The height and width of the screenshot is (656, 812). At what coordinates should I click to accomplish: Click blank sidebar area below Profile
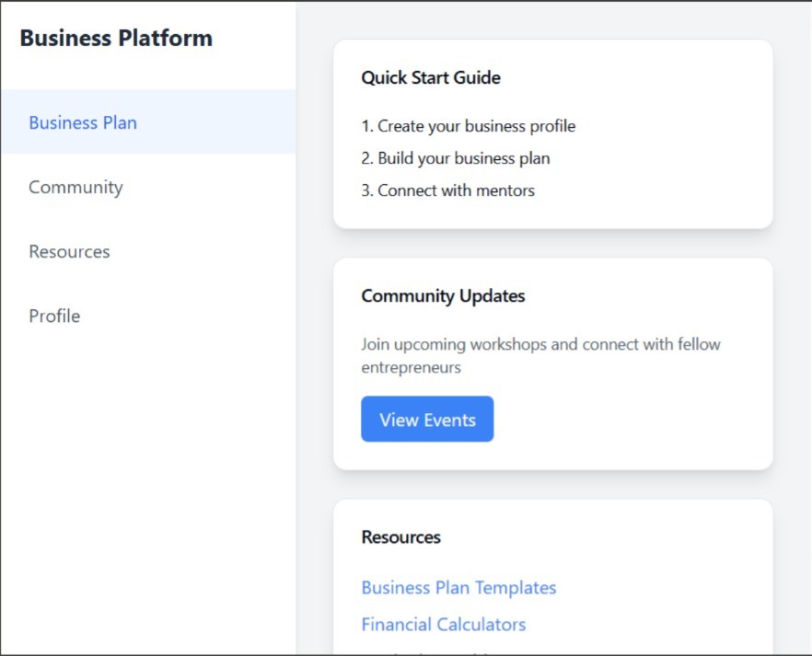(147, 478)
